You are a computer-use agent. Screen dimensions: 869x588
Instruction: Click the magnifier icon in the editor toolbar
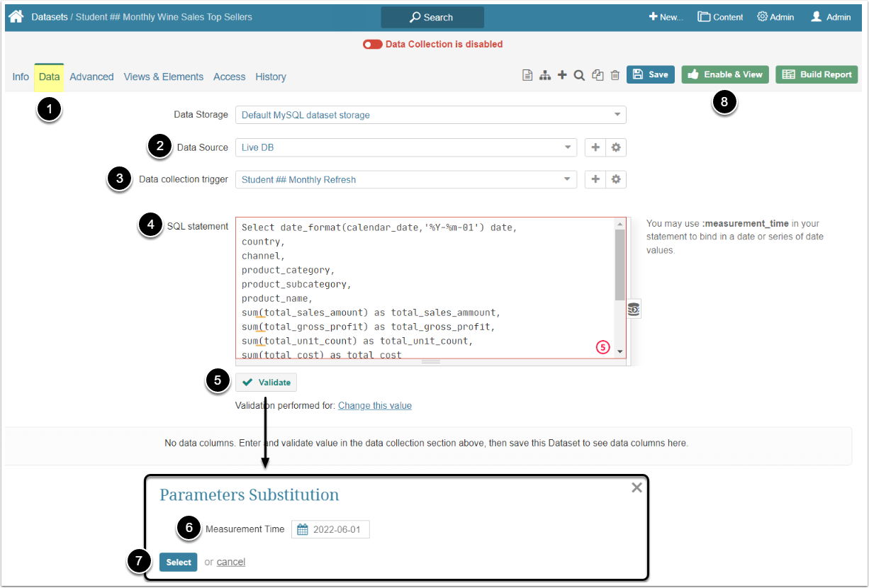coord(579,75)
